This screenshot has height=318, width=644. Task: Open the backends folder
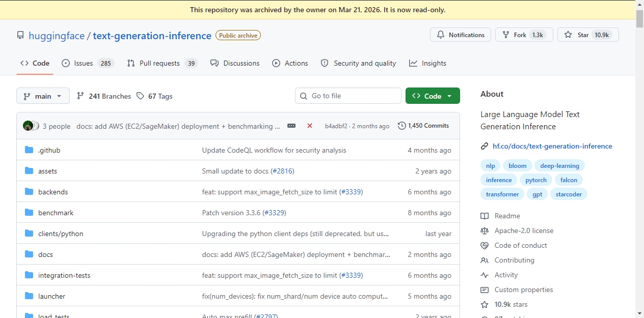(53, 192)
